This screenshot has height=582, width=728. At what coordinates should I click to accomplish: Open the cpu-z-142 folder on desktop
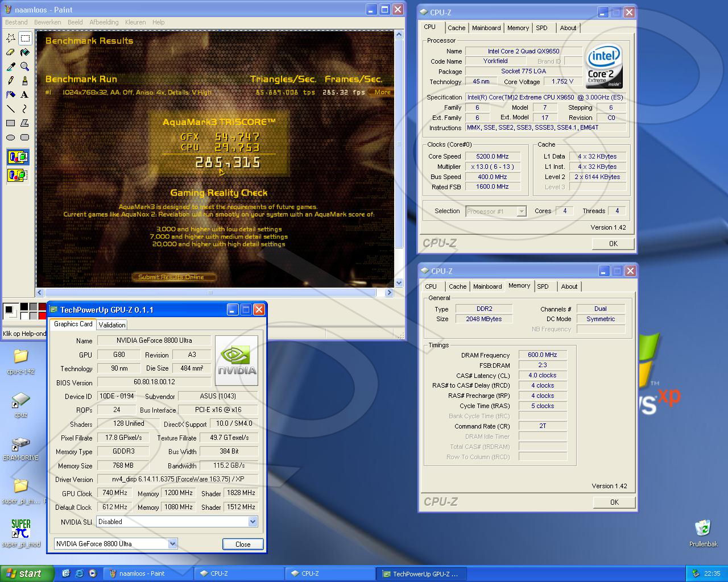[x=21, y=361]
